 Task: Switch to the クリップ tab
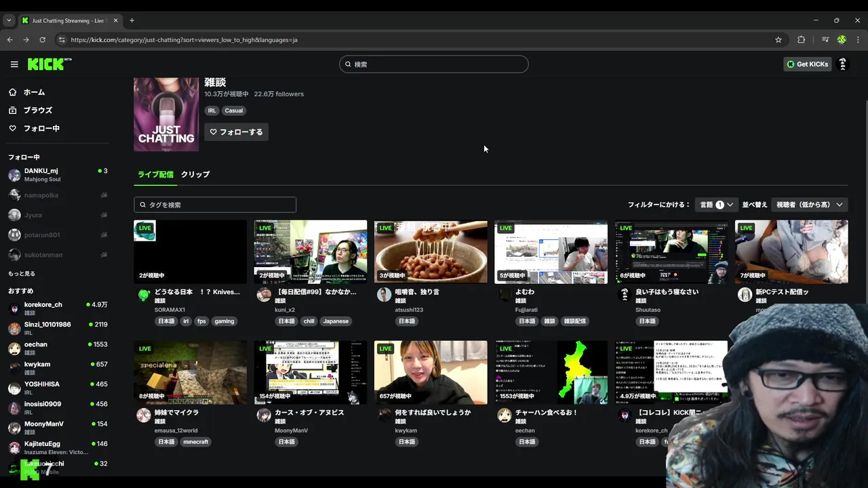(195, 174)
